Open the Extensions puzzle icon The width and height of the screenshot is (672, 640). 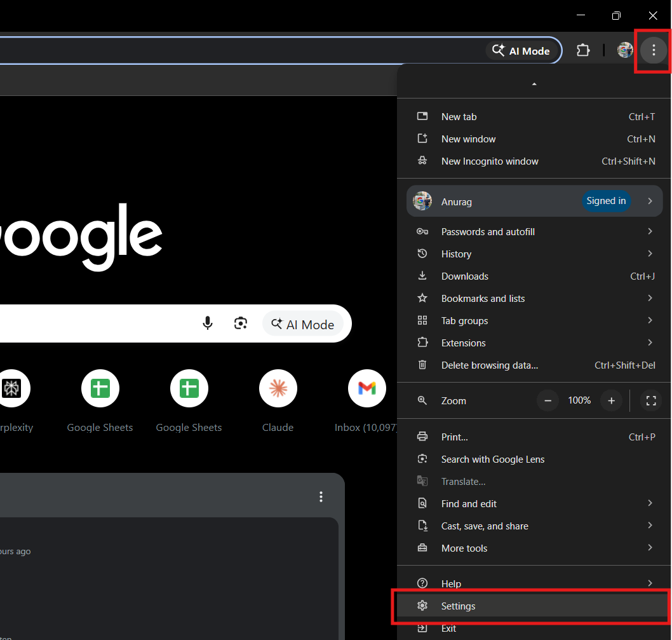point(582,50)
